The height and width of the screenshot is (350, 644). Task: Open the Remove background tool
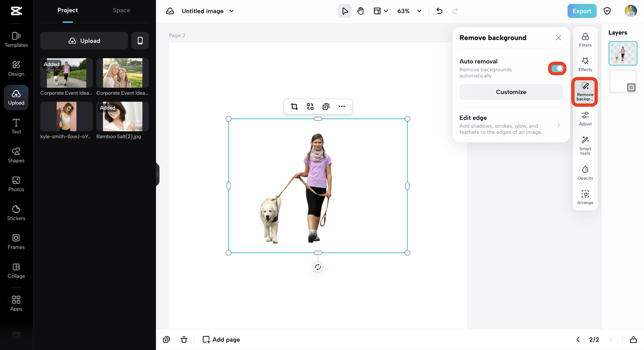pyautogui.click(x=585, y=92)
